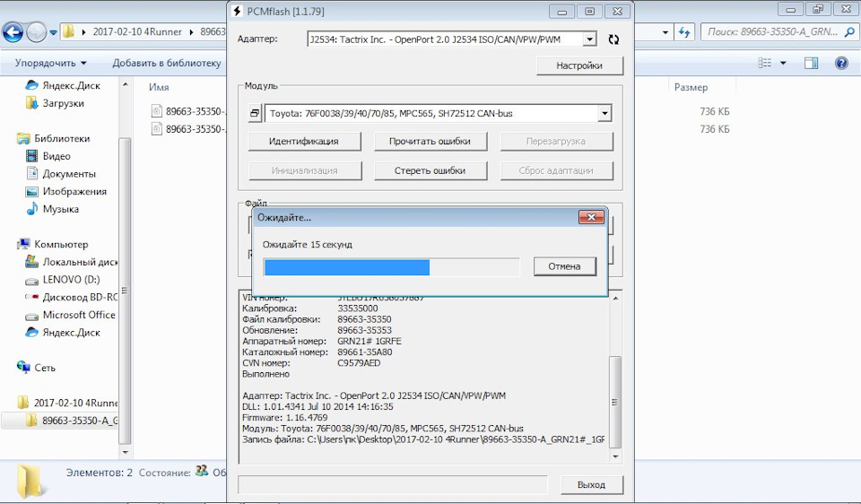Click bottom PCMflash progress bar
The width and height of the screenshot is (861, 504).
392,485
